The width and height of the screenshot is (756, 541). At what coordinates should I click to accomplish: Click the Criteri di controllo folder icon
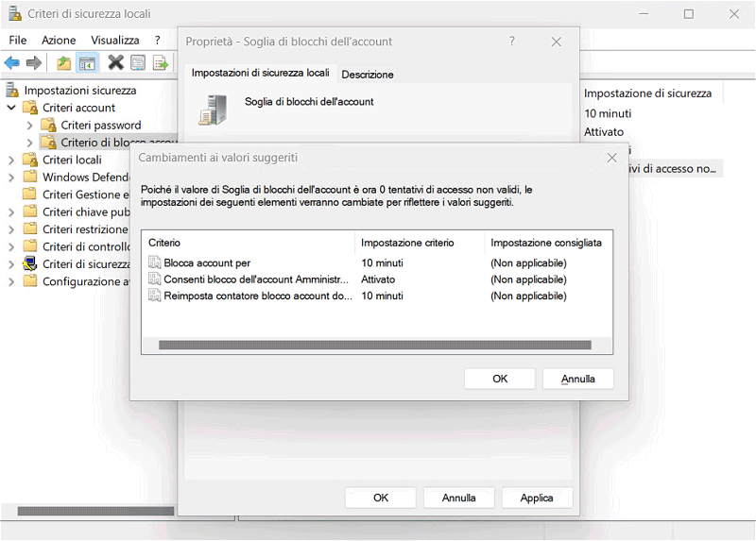(x=30, y=246)
